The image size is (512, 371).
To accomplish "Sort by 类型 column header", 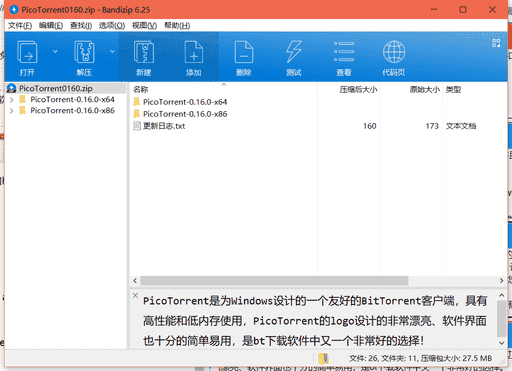I will [x=453, y=89].
